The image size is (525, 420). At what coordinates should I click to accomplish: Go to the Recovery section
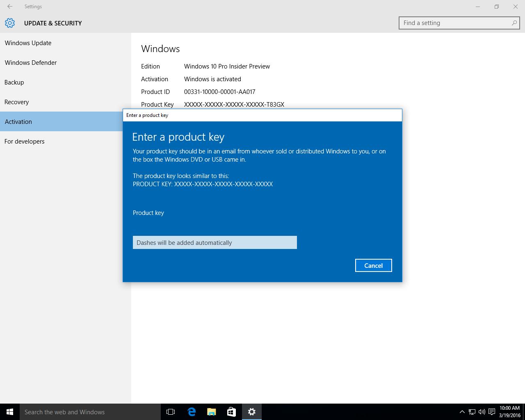tap(66, 102)
